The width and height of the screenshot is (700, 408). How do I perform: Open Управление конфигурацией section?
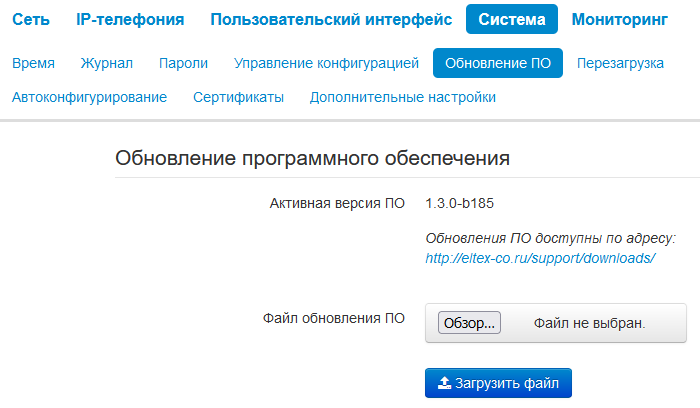coord(326,63)
